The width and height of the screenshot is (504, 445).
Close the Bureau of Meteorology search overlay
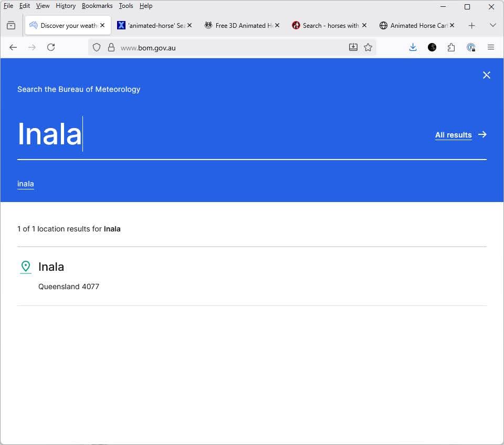pos(486,75)
